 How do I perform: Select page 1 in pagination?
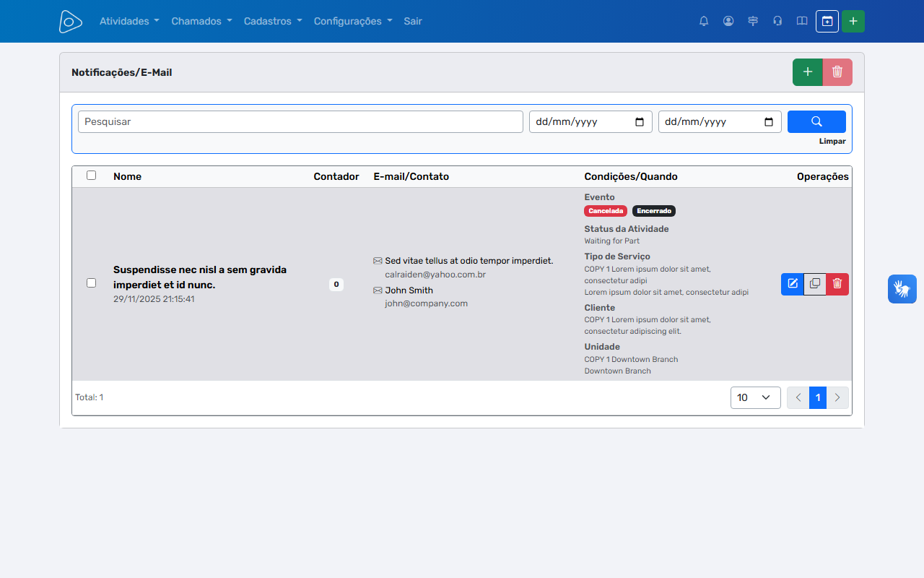818,397
